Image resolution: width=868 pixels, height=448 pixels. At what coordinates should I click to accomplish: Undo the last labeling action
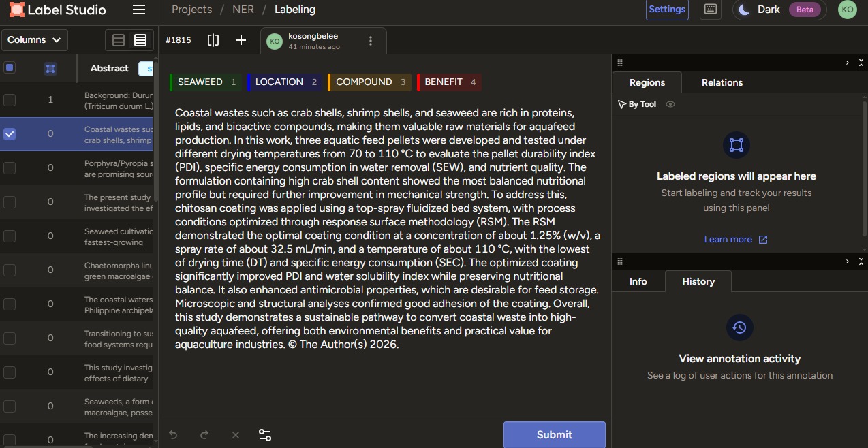click(173, 434)
